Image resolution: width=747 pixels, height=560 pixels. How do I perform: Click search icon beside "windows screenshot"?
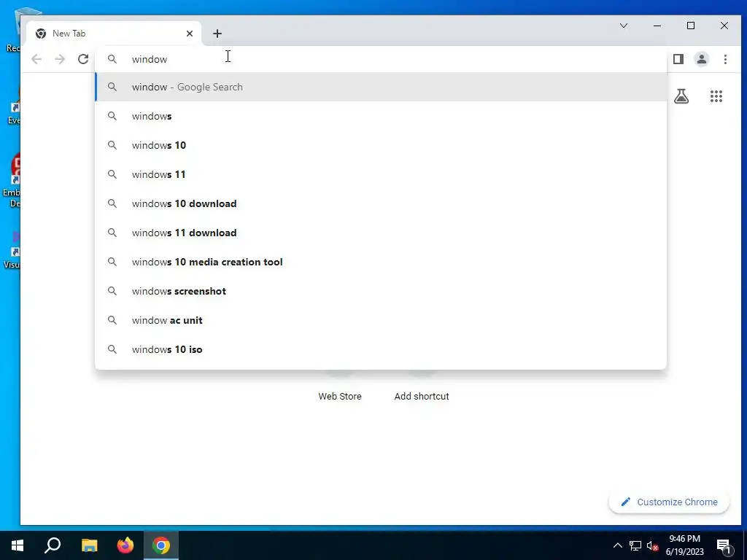(x=112, y=291)
